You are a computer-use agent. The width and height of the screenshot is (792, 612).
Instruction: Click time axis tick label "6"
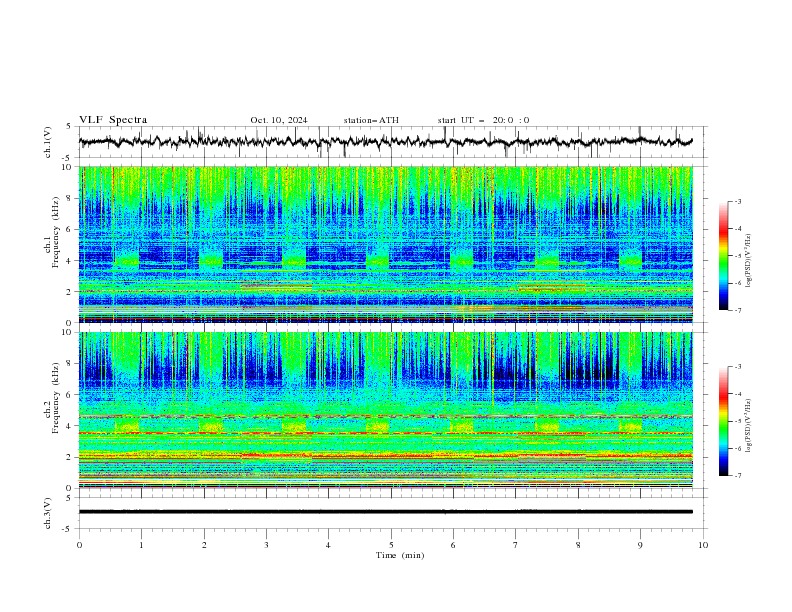click(x=453, y=545)
